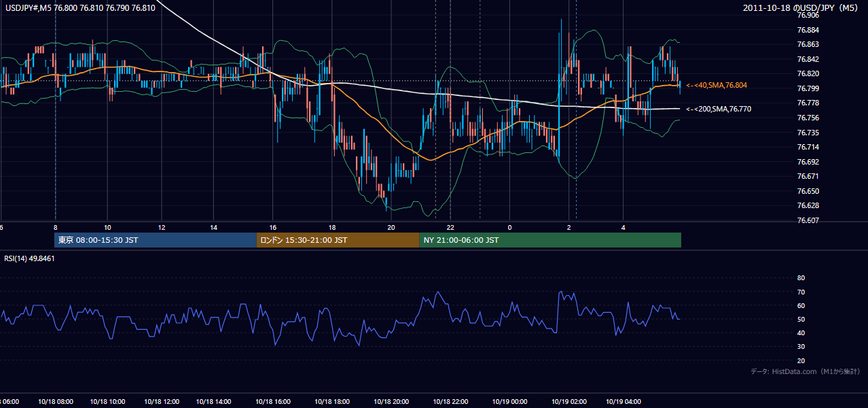
Task: Click price axis value 76.884
Action: (x=808, y=30)
